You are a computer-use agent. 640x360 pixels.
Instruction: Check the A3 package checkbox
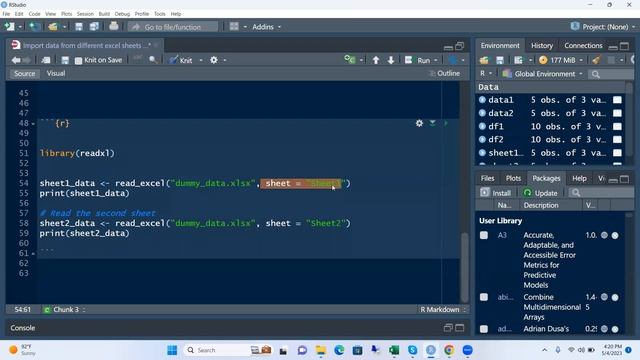[484, 235]
